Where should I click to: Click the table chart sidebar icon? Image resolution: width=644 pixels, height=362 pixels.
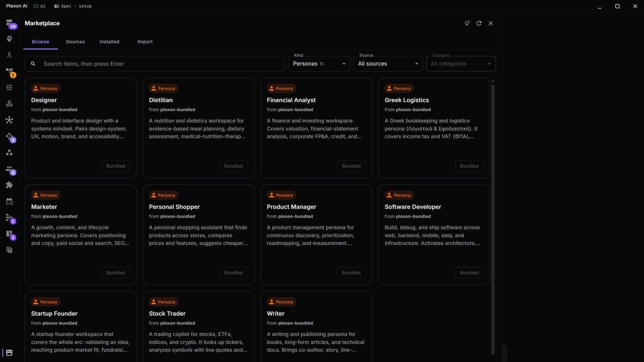9,250
